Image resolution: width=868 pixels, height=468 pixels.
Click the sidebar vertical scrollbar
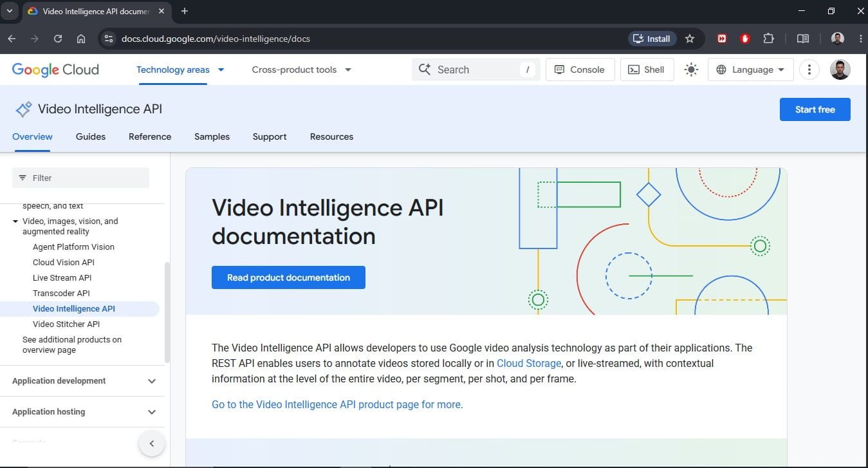click(167, 312)
